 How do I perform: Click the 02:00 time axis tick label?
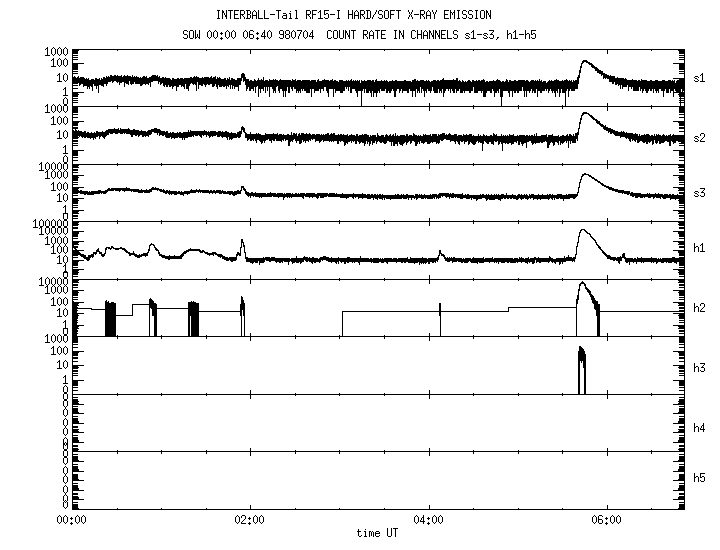[249, 520]
